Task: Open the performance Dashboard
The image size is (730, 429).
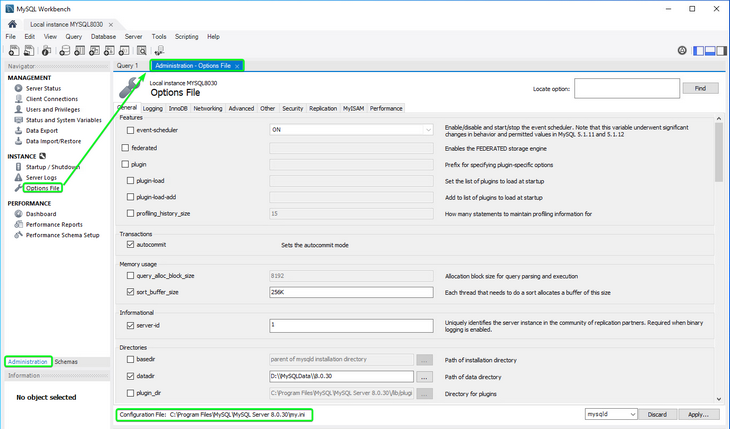Action: (41, 214)
